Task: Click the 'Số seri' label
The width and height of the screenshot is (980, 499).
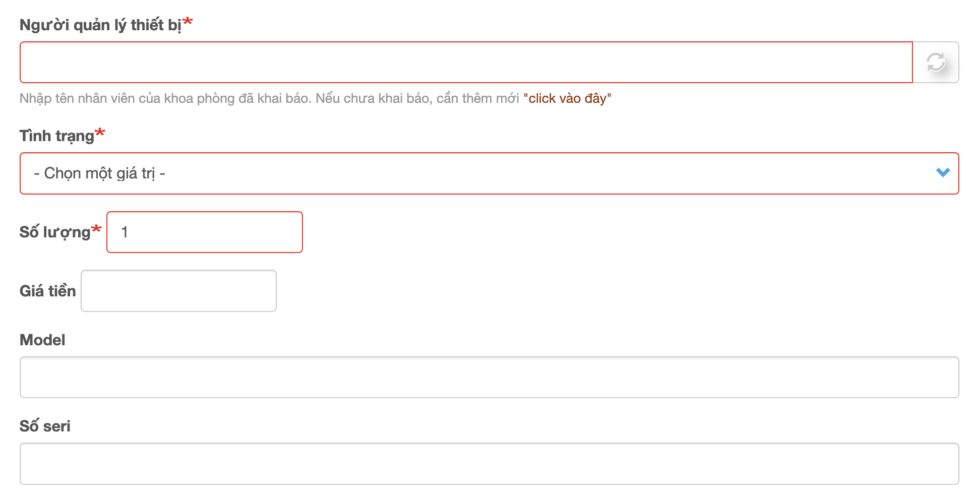Action: [x=45, y=426]
